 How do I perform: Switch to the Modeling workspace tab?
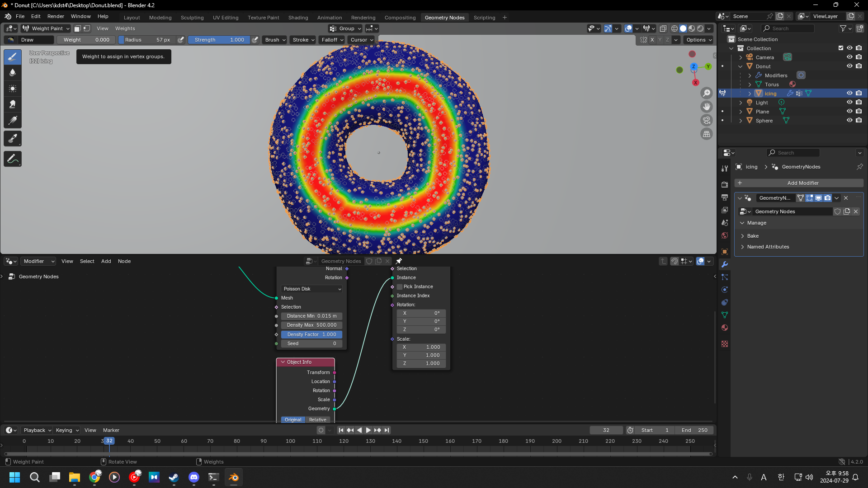[x=160, y=18]
